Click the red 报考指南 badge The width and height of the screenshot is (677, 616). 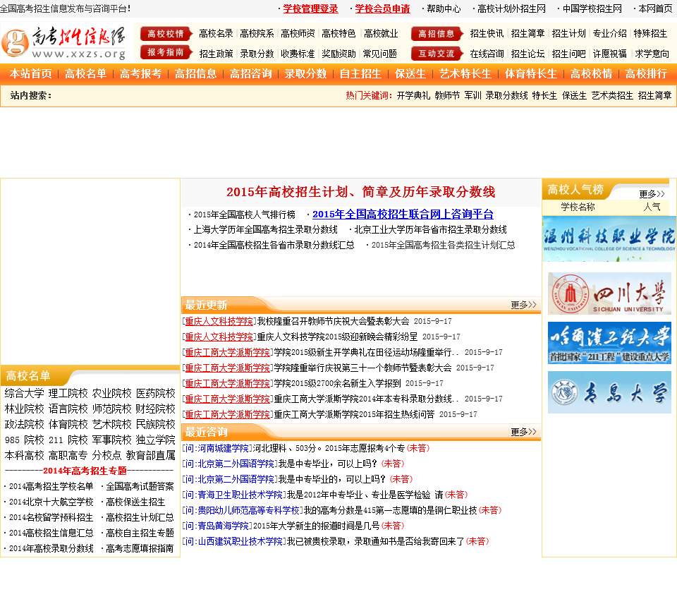click(x=166, y=53)
